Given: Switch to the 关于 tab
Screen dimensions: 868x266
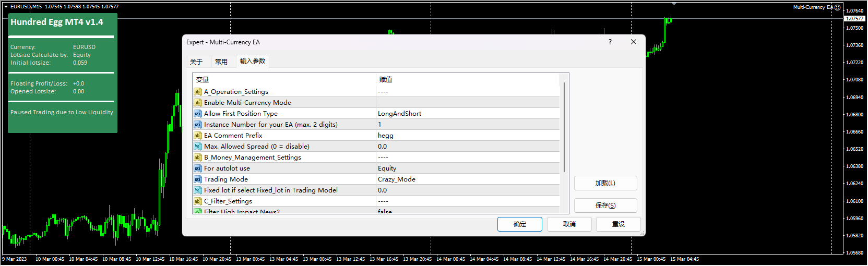Looking at the screenshot, I should click(196, 62).
